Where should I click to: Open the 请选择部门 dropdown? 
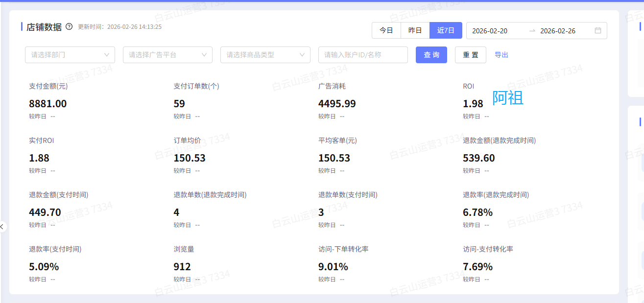[70, 55]
